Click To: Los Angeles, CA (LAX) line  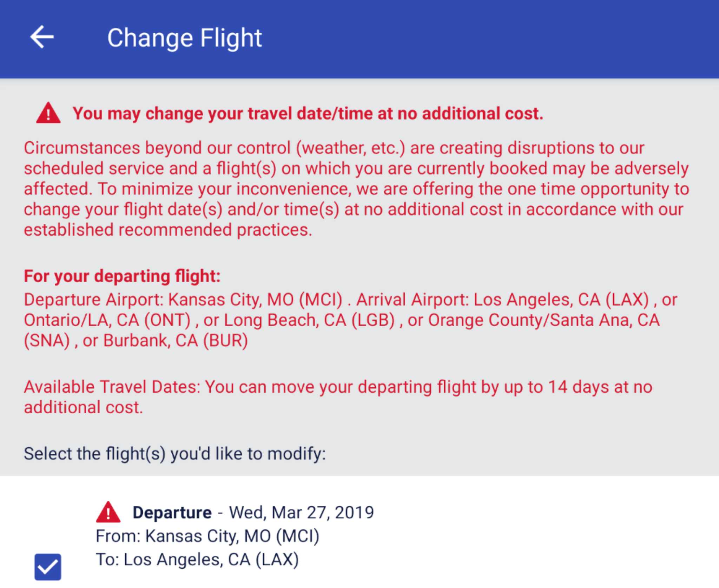[197, 560]
